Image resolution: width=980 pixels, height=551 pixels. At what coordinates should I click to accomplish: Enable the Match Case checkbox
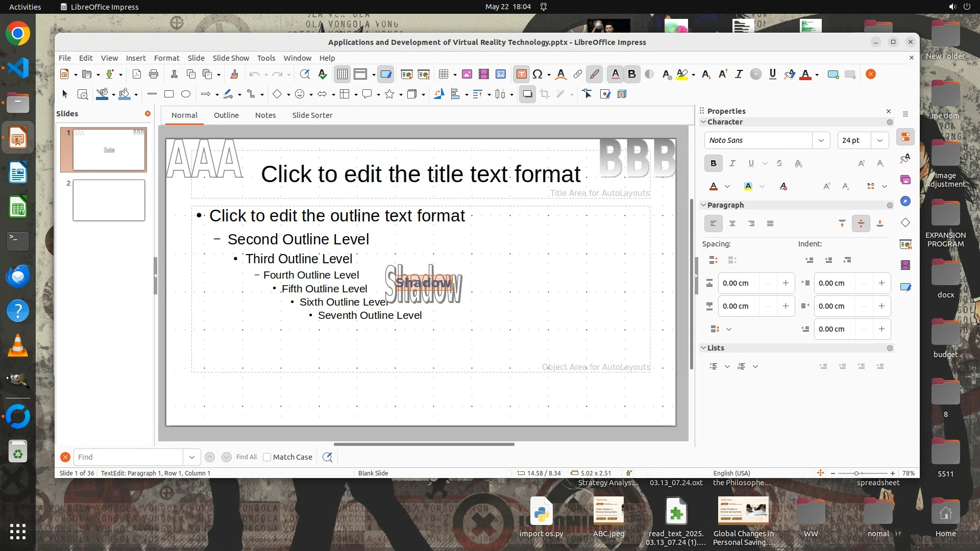(267, 457)
